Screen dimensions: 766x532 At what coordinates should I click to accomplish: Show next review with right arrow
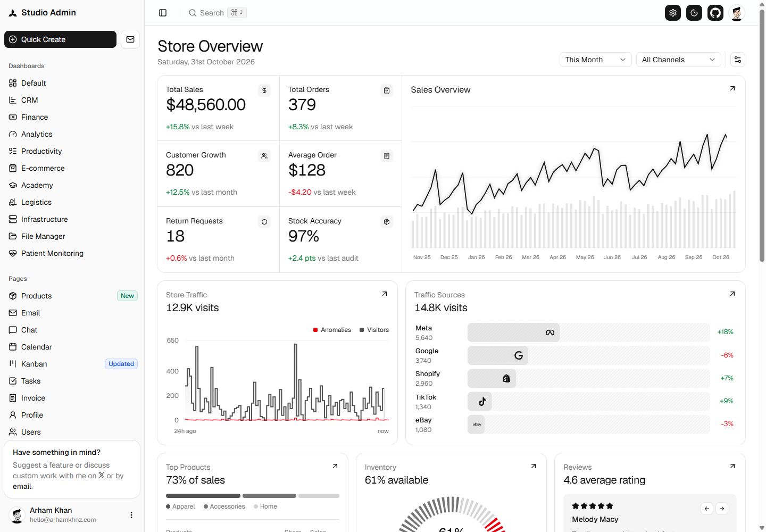coord(722,509)
